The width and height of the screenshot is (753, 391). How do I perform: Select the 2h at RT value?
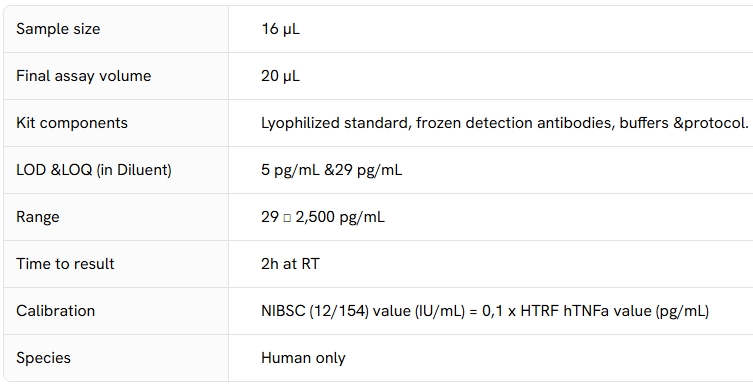coord(290,264)
